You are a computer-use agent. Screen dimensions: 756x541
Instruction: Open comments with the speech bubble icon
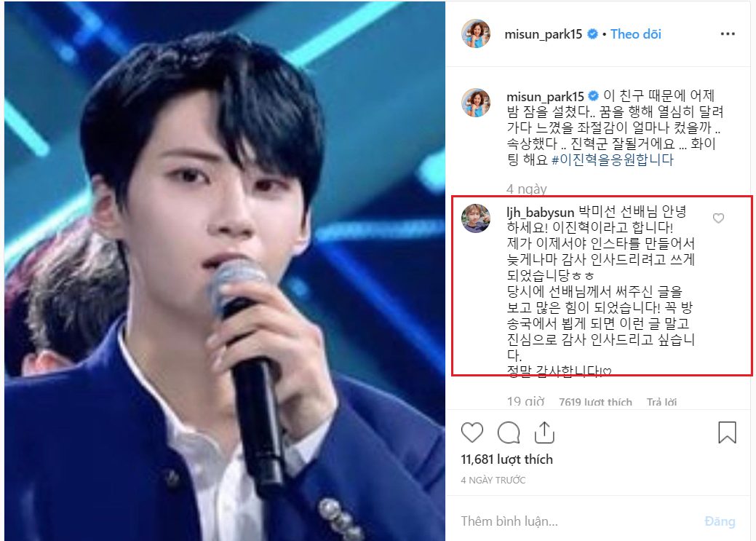click(508, 432)
